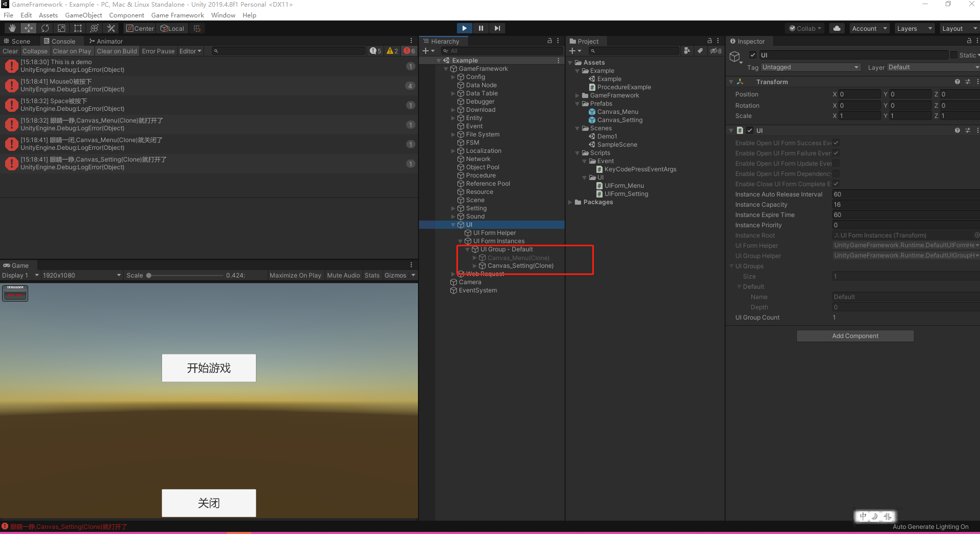The width and height of the screenshot is (980, 534).
Task: Select the Rect Transform tool
Action: pos(78,28)
